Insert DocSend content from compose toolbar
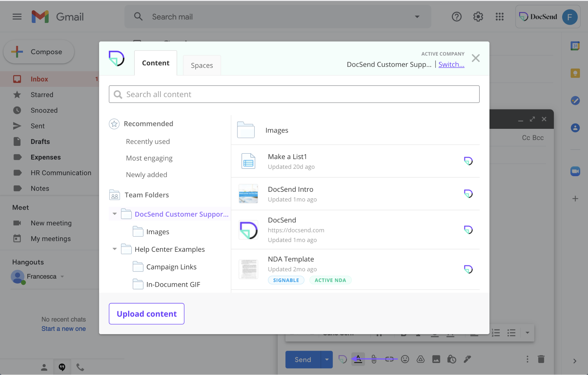588x375 pixels. (342, 359)
